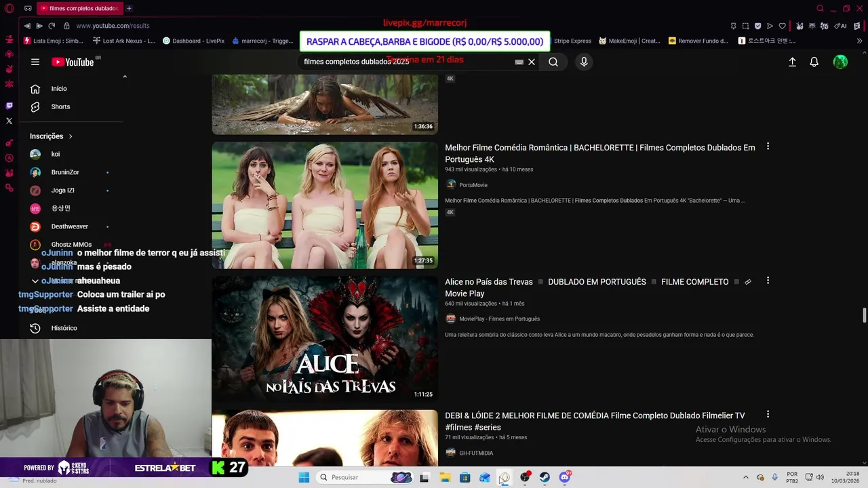The image size is (868, 488).
Task: Collapse the sidebar scroll-up arrow
Action: coord(125,77)
